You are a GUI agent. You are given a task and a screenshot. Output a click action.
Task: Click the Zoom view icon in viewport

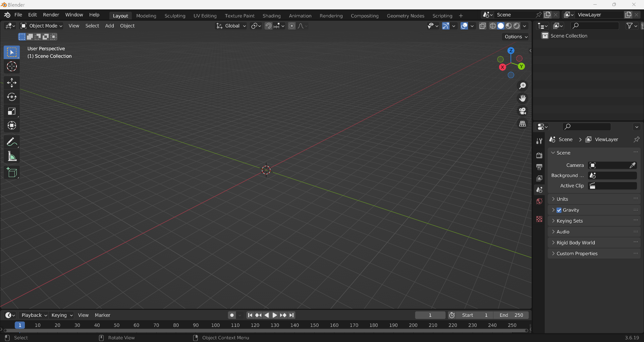pos(523,86)
